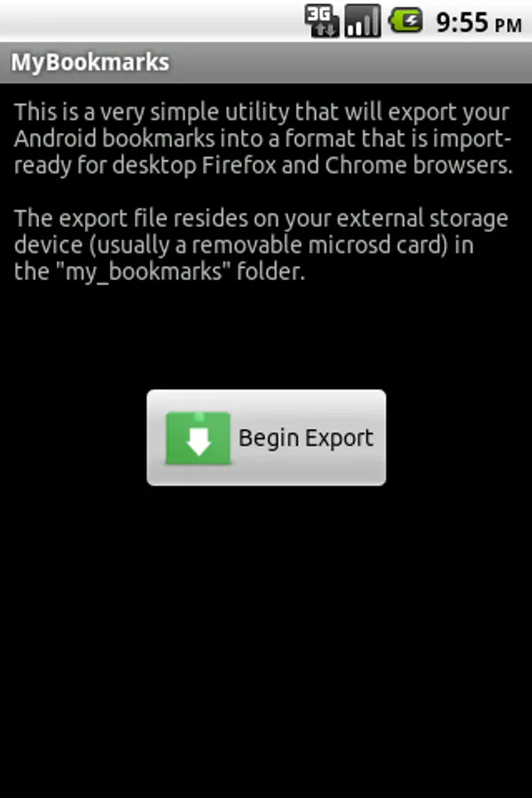Tap the signal strength bars icon
The height and width of the screenshot is (798, 532).
pos(363,21)
